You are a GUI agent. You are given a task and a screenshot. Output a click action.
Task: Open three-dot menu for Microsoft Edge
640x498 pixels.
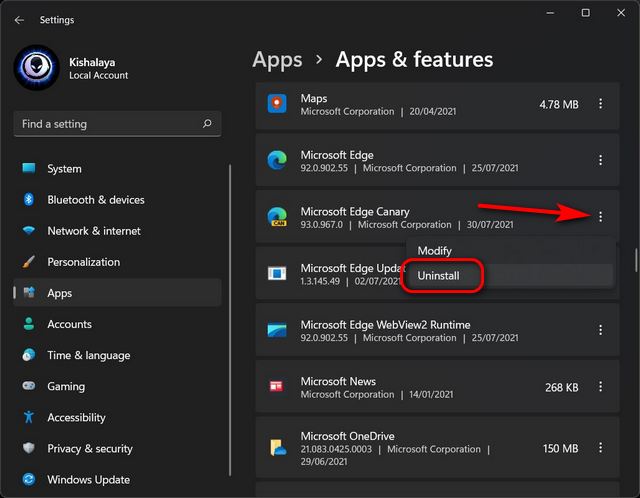point(600,160)
